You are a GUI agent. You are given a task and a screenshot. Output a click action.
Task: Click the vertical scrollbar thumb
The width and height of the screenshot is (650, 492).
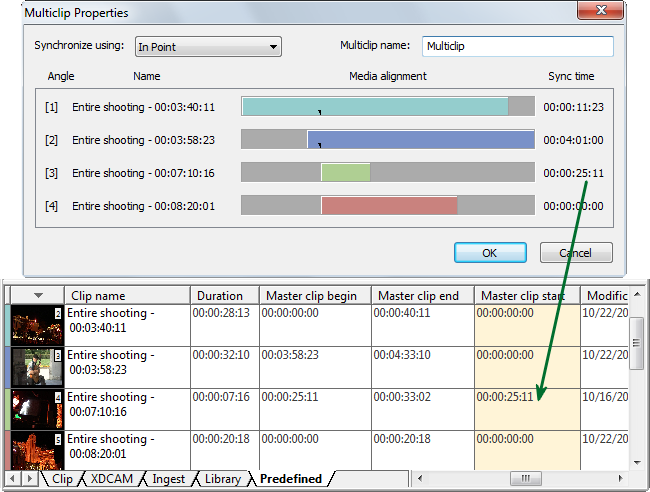[x=636, y=343]
